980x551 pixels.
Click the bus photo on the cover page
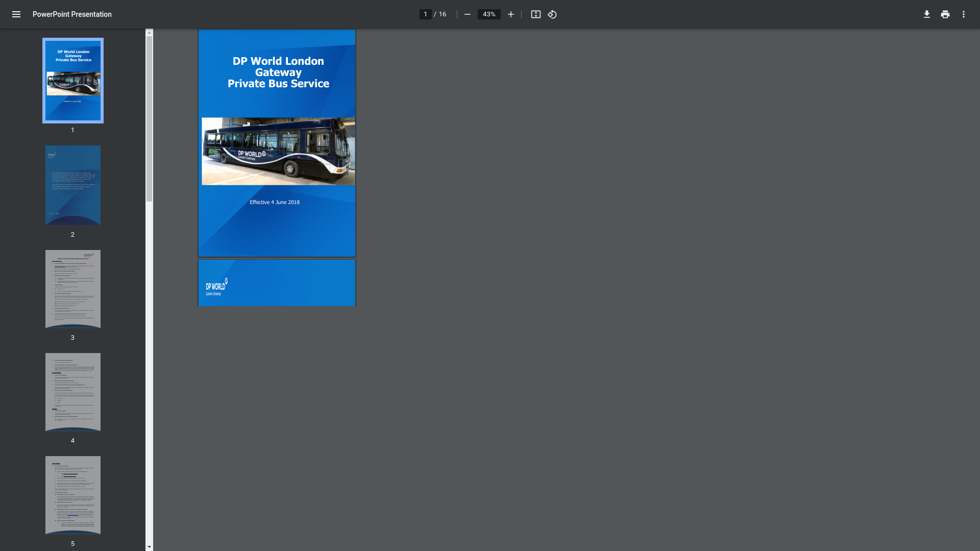coord(278,152)
